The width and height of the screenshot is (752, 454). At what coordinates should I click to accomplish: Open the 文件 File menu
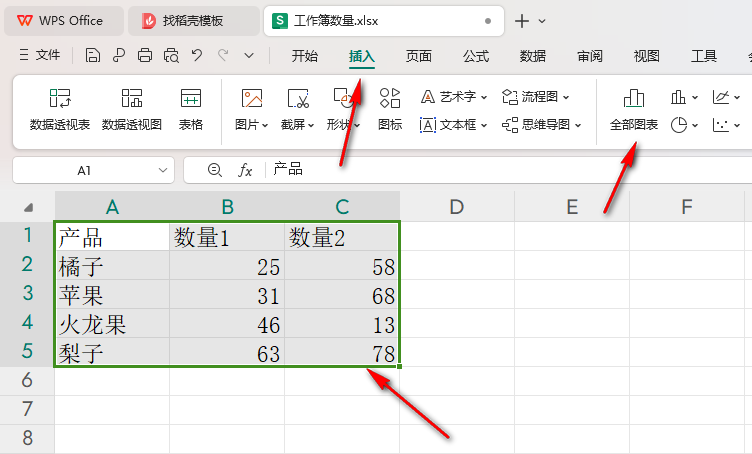point(40,56)
